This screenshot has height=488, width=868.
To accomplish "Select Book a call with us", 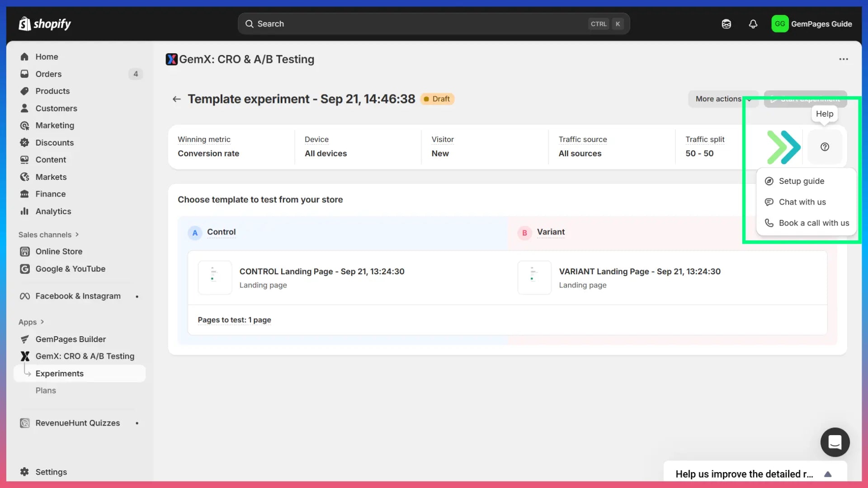I will click(813, 223).
